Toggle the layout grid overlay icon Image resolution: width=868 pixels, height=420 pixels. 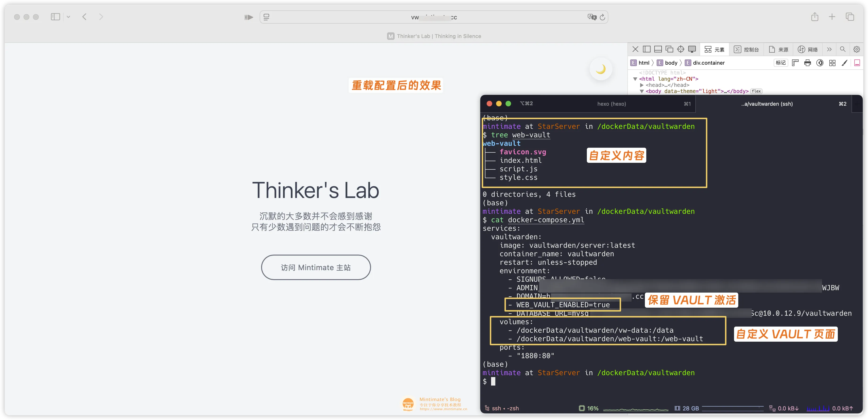tap(832, 63)
